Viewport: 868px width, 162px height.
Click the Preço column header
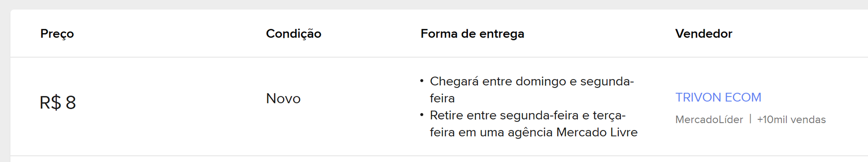(57, 34)
